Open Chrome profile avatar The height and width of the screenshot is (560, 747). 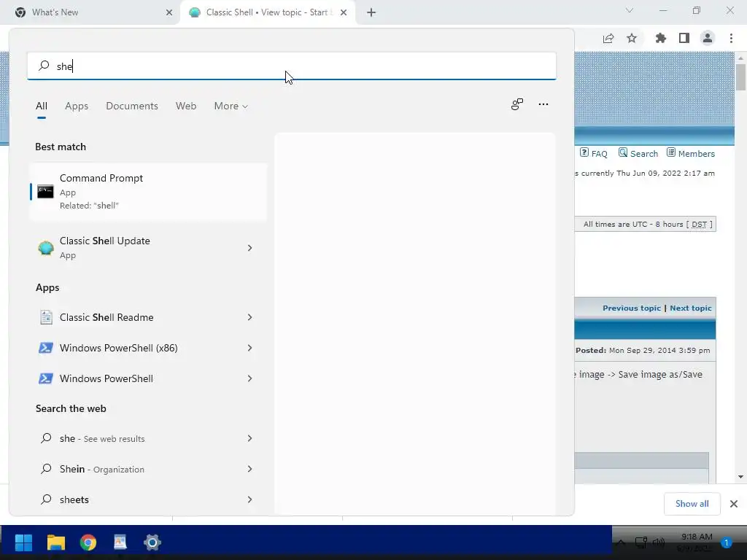coord(708,38)
